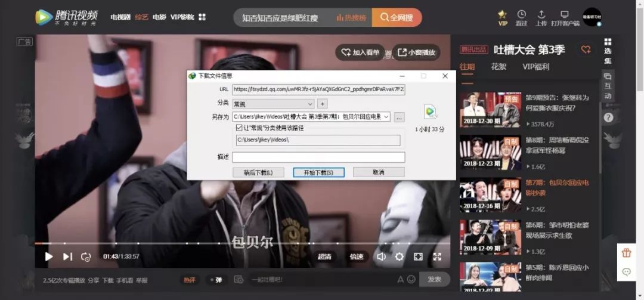
Task: Open danmaku font style A icon
Action: (401, 280)
